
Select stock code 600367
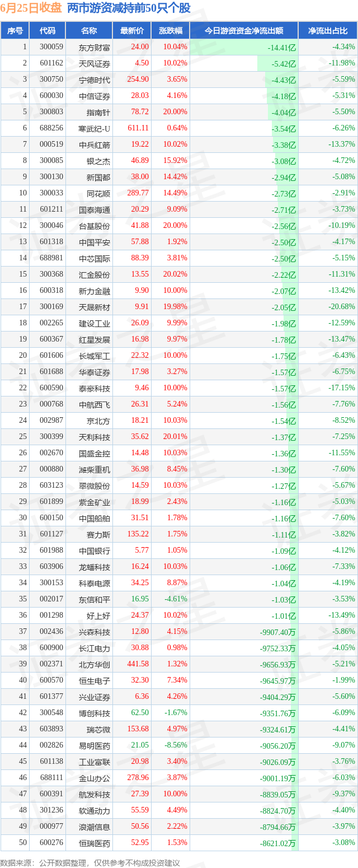(x=51, y=340)
